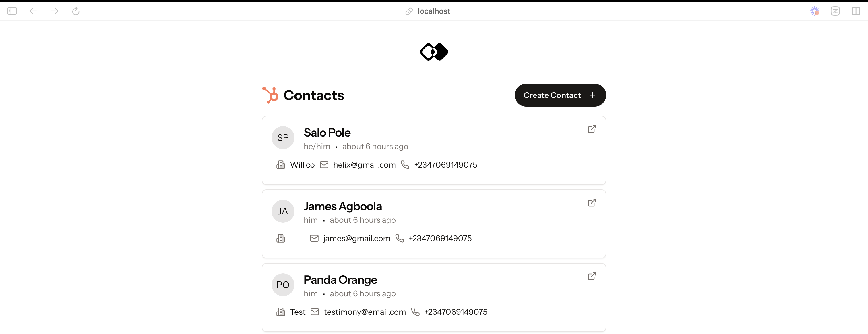Click the black diamond app logo
Viewport: 868px width, 334px height.
coord(434,52)
